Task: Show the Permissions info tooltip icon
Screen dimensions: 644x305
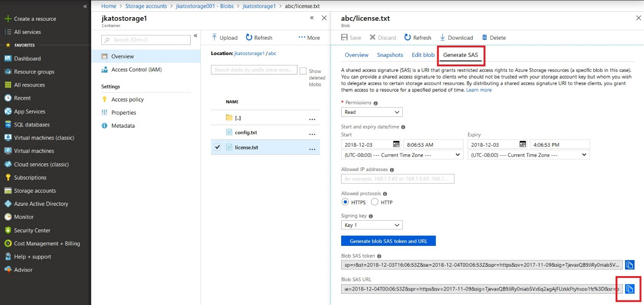Action: 376,103
